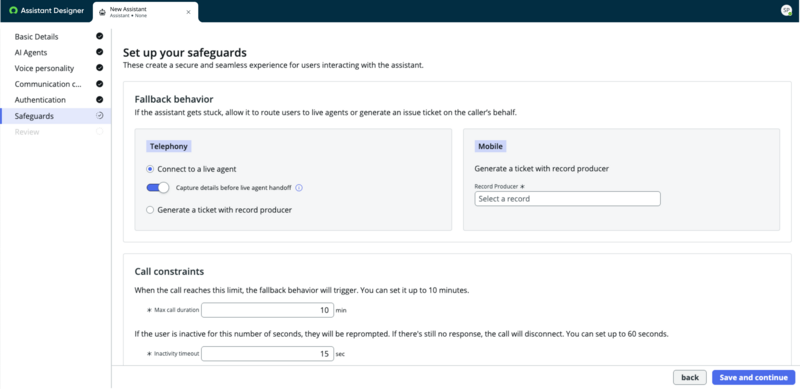Viewport: 800px width, 389px height.
Task: Open the Assistant Designer home tab
Action: (x=46, y=11)
